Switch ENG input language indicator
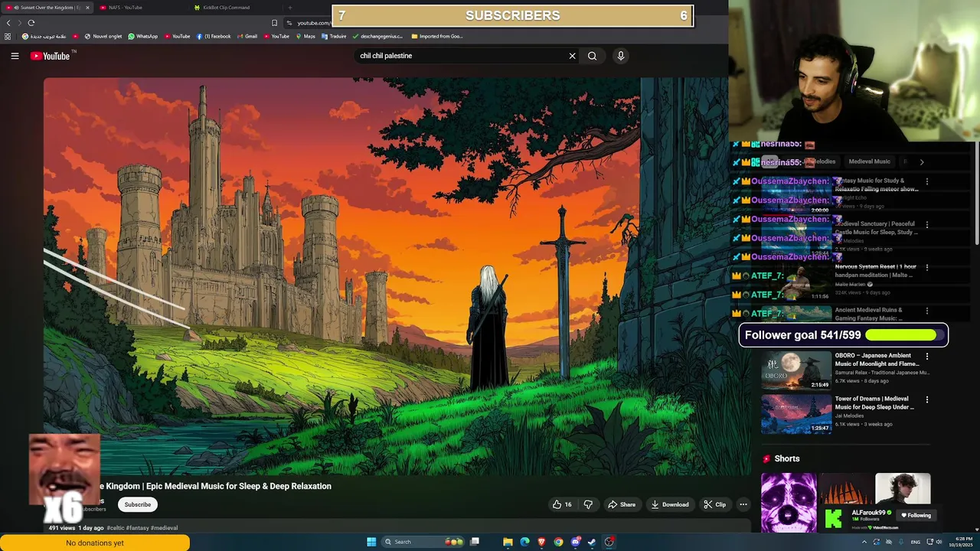Viewport: 980px width, 551px height. [x=916, y=542]
